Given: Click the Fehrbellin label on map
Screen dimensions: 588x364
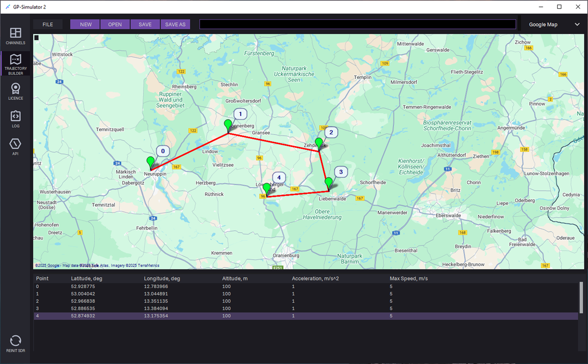Looking at the screenshot, I should tap(147, 228).
